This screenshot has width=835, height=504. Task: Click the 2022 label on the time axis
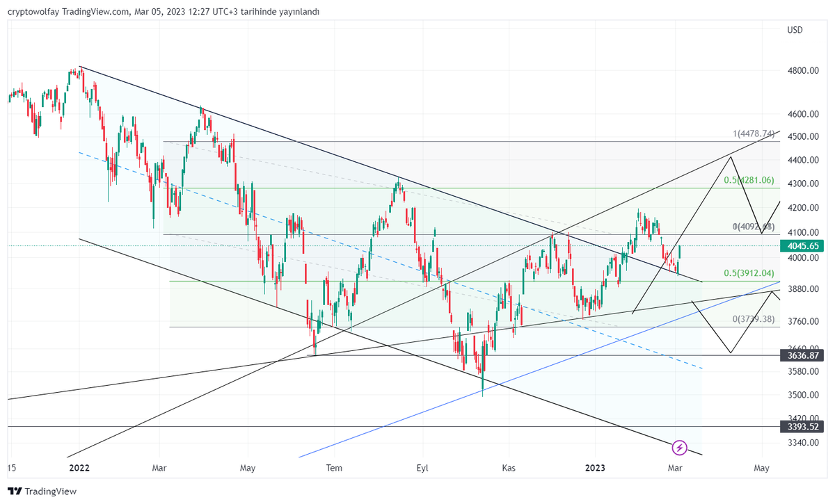80,468
